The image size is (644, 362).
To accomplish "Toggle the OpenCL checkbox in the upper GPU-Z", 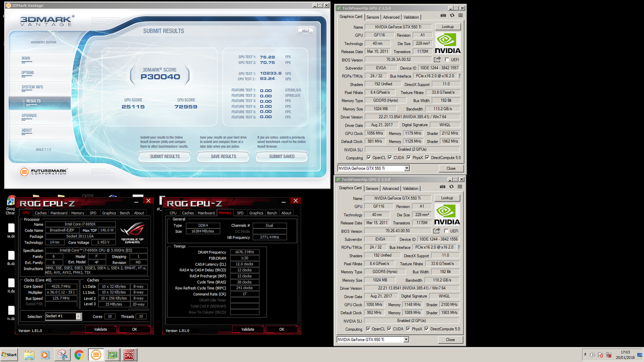I will coord(369,158).
